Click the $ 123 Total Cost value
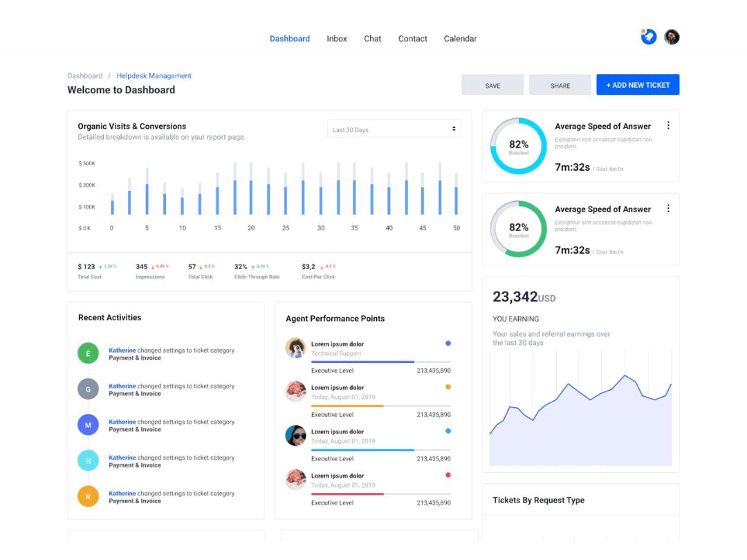The width and height of the screenshot is (747, 560). (86, 267)
